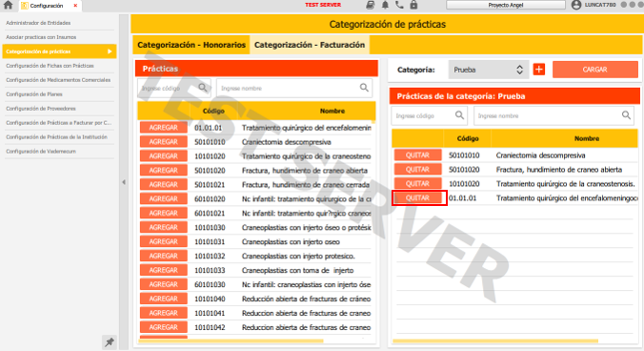Click the padlock icon in top bar
Image resolution: width=644 pixels, height=351 pixels.
(413, 5)
